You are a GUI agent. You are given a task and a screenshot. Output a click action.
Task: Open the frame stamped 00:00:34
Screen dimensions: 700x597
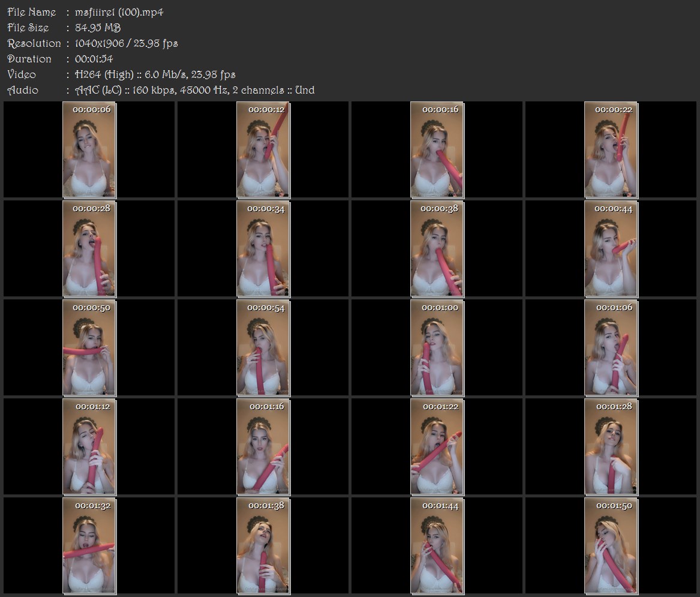pos(263,249)
